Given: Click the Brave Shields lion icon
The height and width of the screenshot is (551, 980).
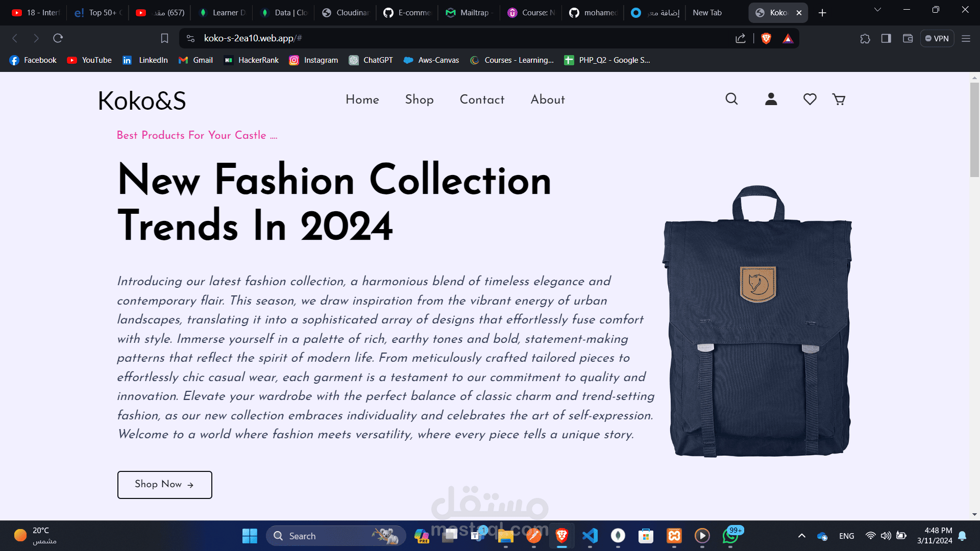Looking at the screenshot, I should click(766, 38).
